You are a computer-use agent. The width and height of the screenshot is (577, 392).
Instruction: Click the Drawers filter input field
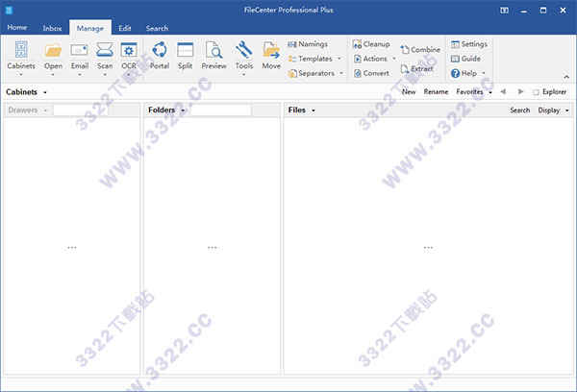pyautogui.click(x=81, y=110)
